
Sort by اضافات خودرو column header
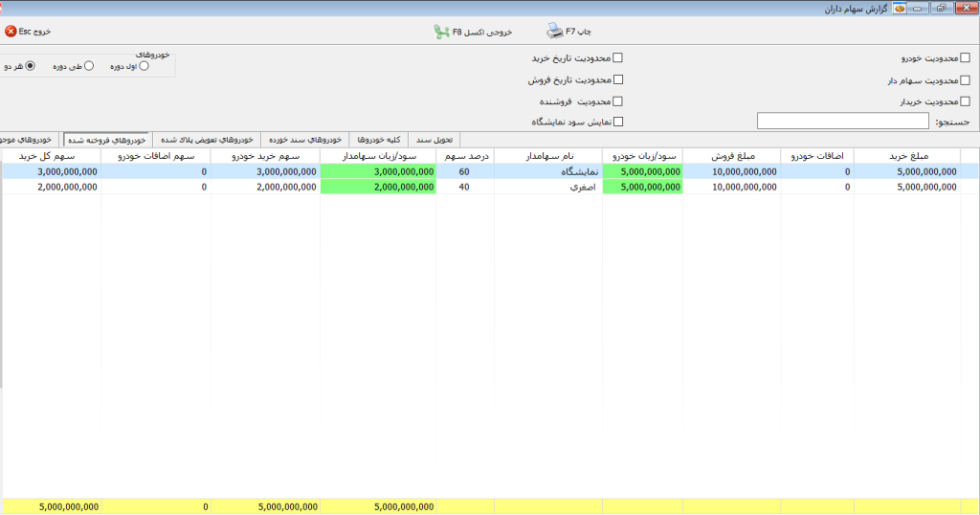(817, 156)
